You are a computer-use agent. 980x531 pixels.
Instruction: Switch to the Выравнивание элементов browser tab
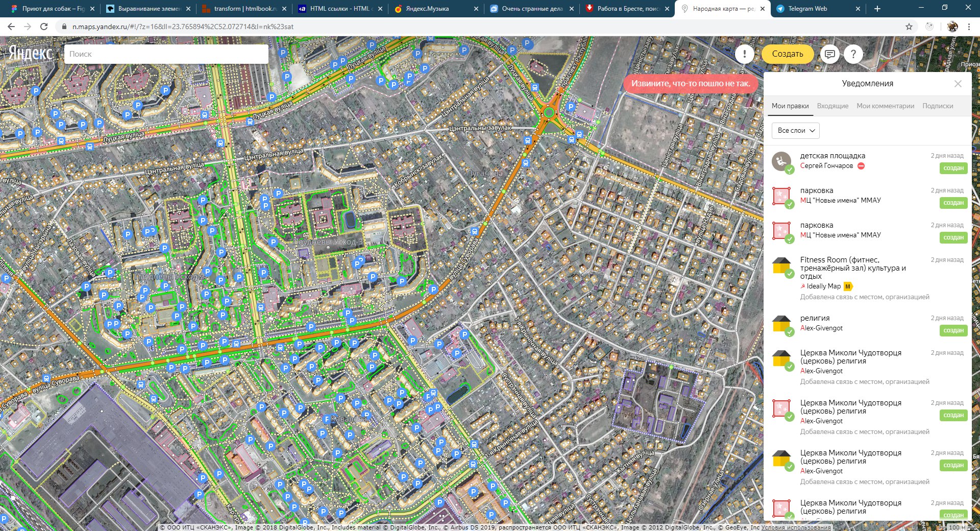(x=148, y=9)
